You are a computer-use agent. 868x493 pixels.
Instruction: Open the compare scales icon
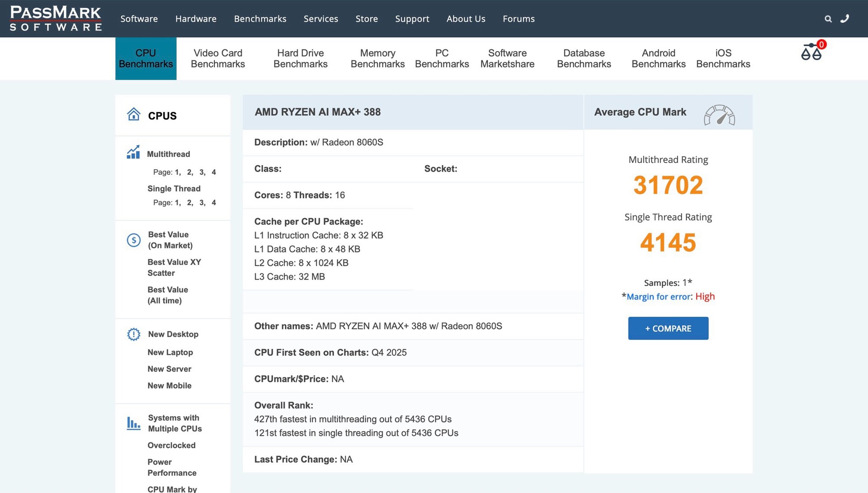[x=811, y=52]
